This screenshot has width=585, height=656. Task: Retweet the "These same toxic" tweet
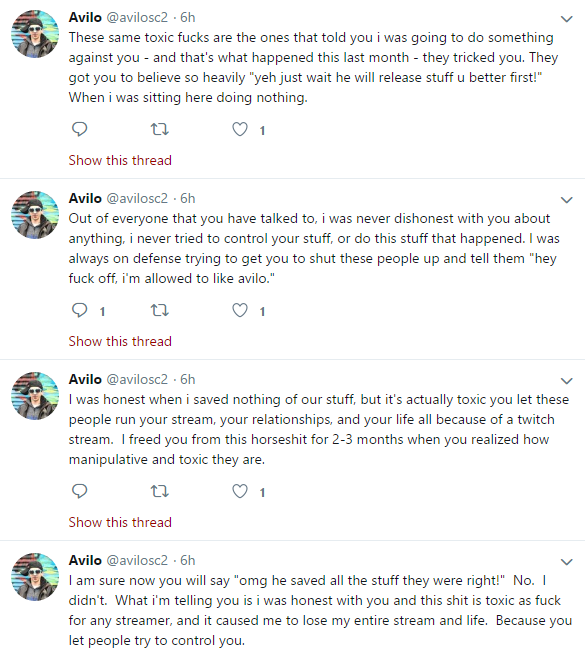(159, 130)
